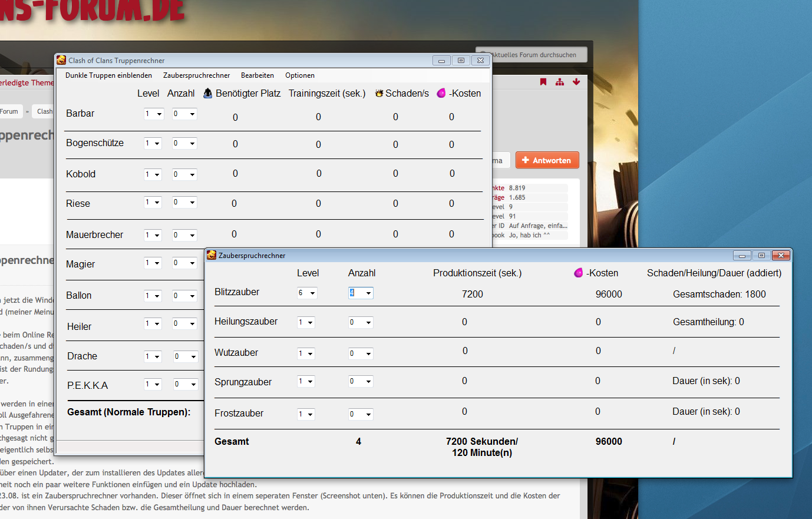Click the red down arrow icon
The height and width of the screenshot is (519, 812).
tap(576, 82)
